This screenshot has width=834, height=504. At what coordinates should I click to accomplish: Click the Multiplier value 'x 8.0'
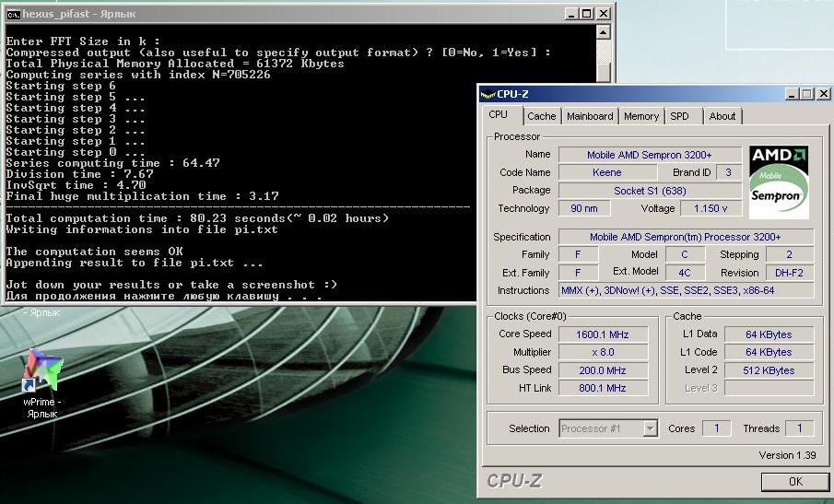pos(603,352)
